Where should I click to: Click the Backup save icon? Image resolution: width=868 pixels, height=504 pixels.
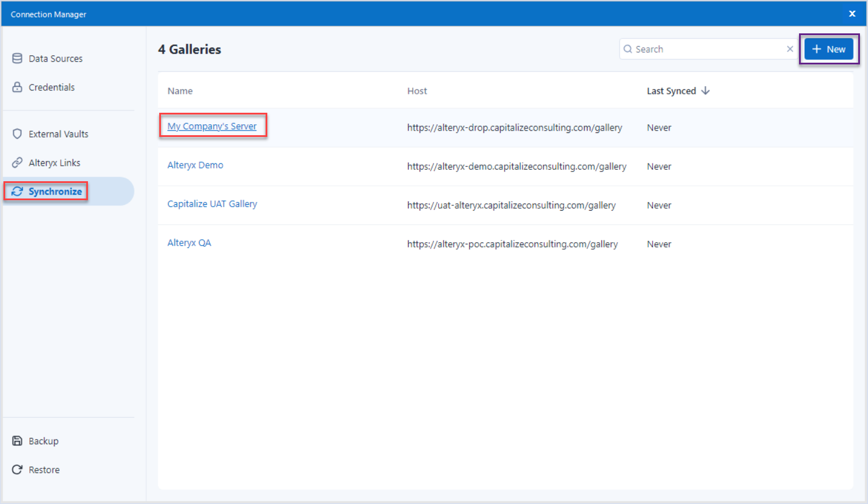tap(17, 441)
